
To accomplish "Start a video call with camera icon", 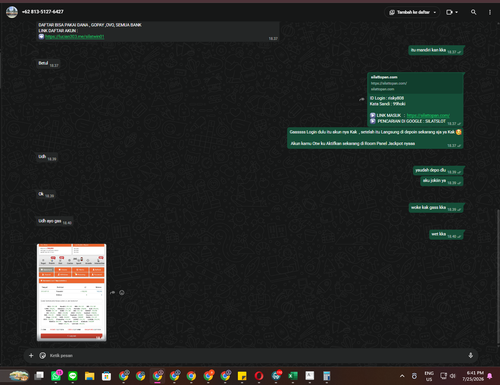I will click(449, 12).
